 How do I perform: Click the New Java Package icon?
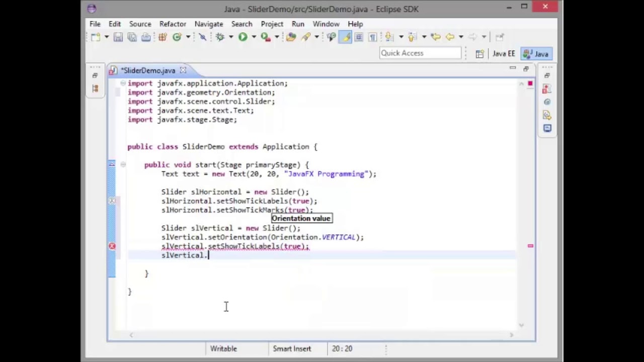coord(163,37)
